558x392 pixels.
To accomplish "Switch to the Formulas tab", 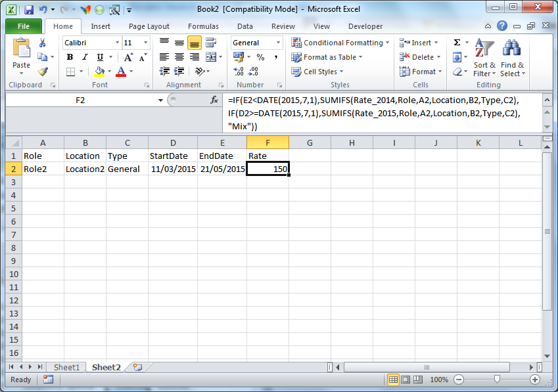I will (203, 26).
